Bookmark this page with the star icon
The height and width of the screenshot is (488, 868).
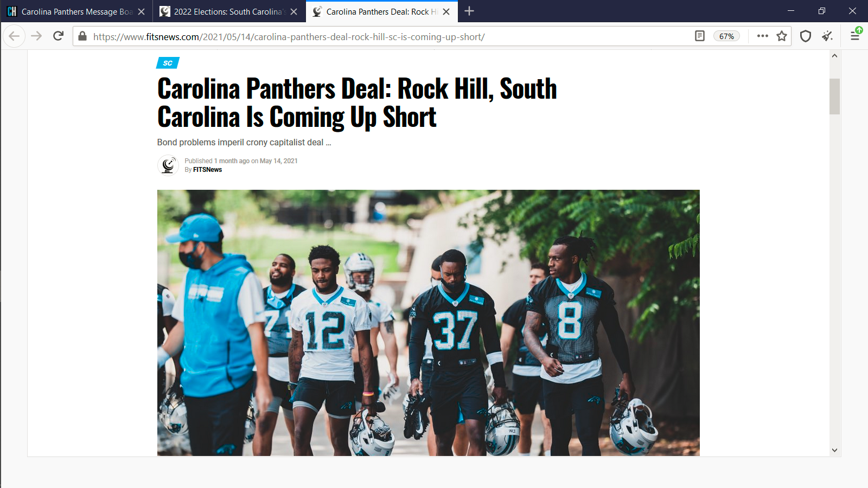pos(782,36)
